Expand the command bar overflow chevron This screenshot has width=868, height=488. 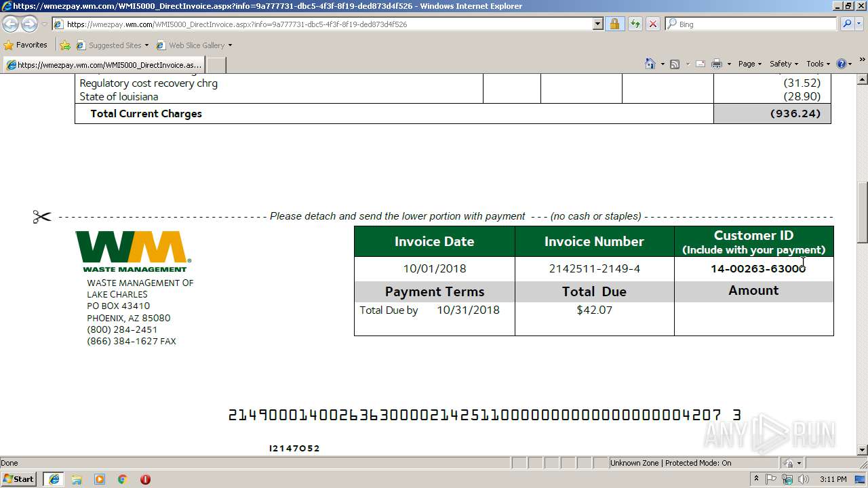pos(863,60)
